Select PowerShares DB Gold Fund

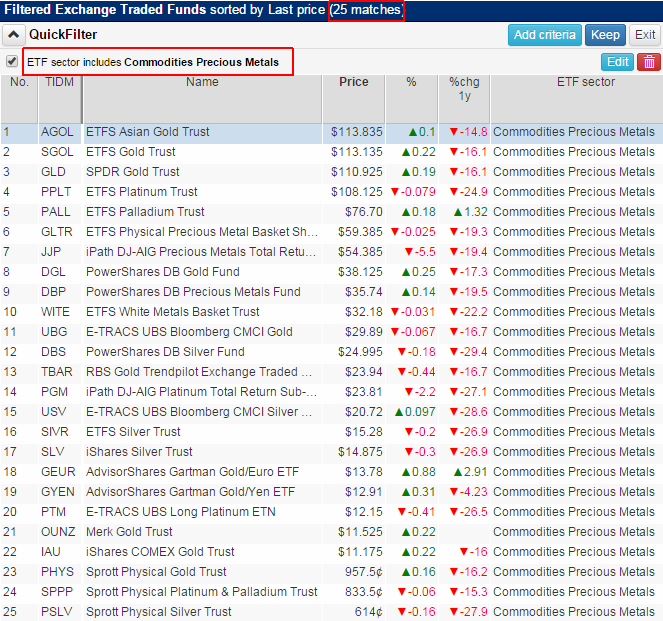pyautogui.click(x=163, y=272)
